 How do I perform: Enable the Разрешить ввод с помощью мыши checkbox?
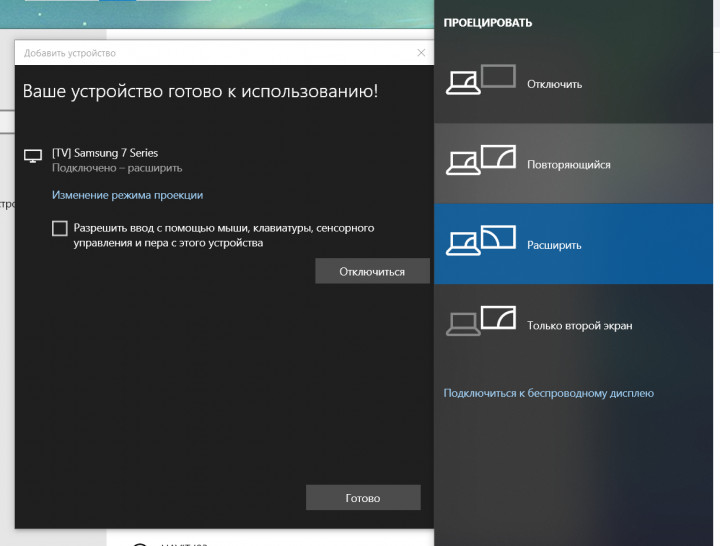click(x=60, y=229)
